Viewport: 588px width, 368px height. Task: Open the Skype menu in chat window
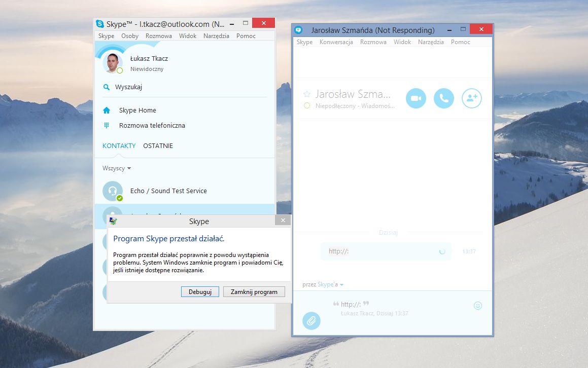click(x=304, y=42)
